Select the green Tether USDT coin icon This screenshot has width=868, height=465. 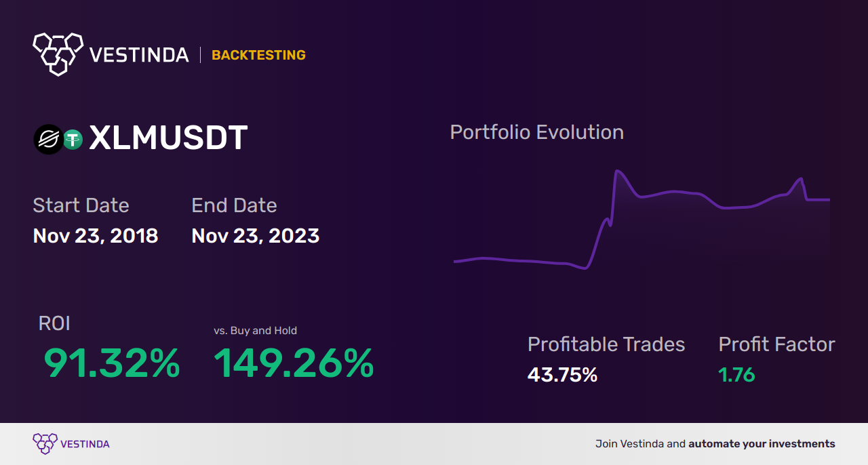(x=73, y=140)
